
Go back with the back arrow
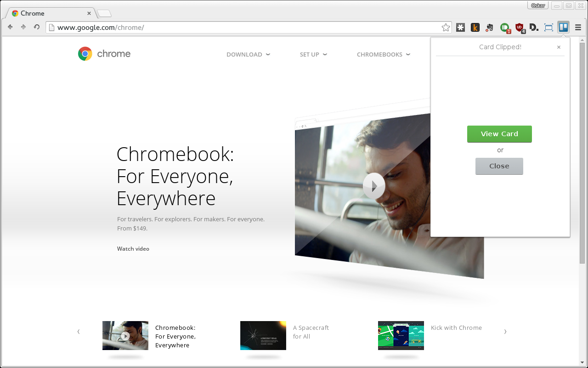click(10, 27)
